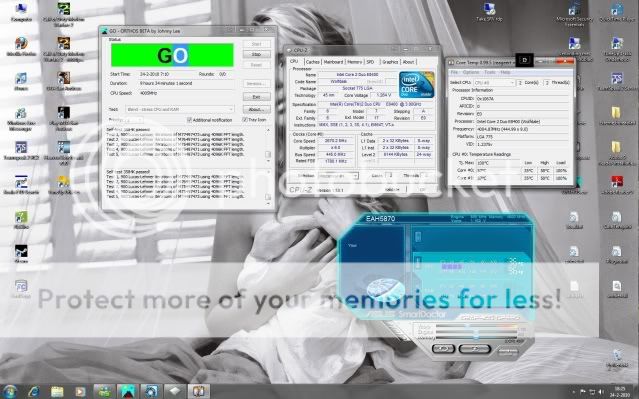Click the 'LGA 775' platform value in Core Temp
Image resolution: width=639 pixels, height=399 pixels.
coord(522,137)
